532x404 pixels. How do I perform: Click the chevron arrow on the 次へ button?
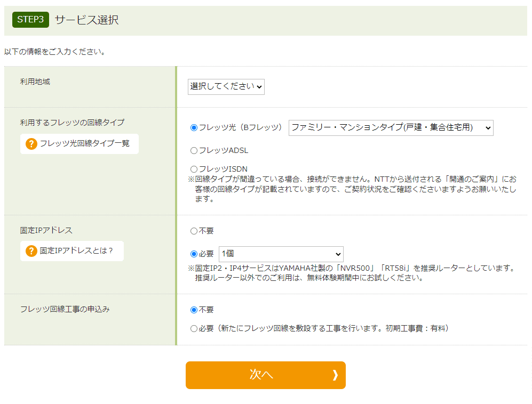[x=335, y=375]
